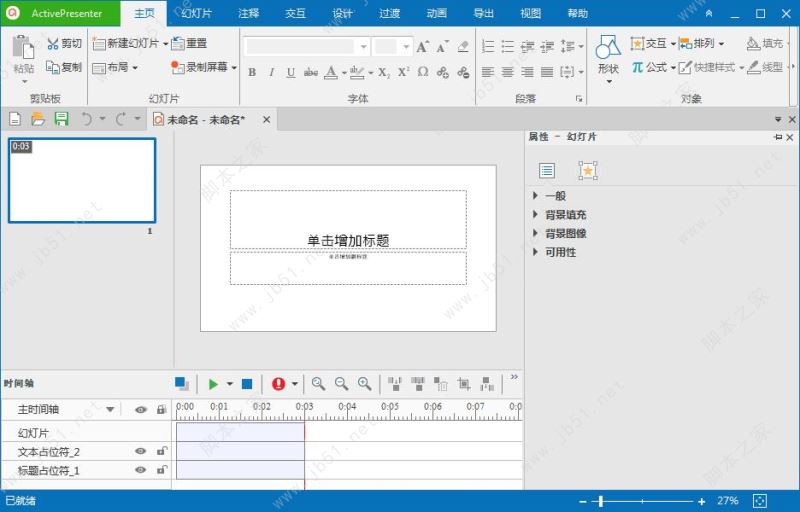
Task: Toggle Strikethrough formatting
Action: pyautogui.click(x=311, y=72)
